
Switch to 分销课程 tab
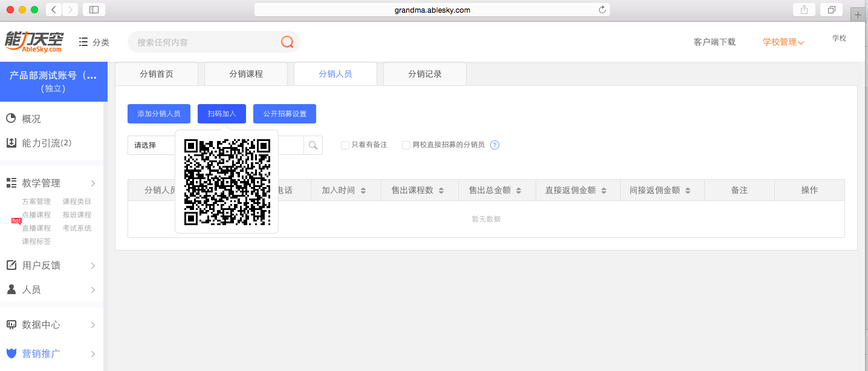point(246,74)
